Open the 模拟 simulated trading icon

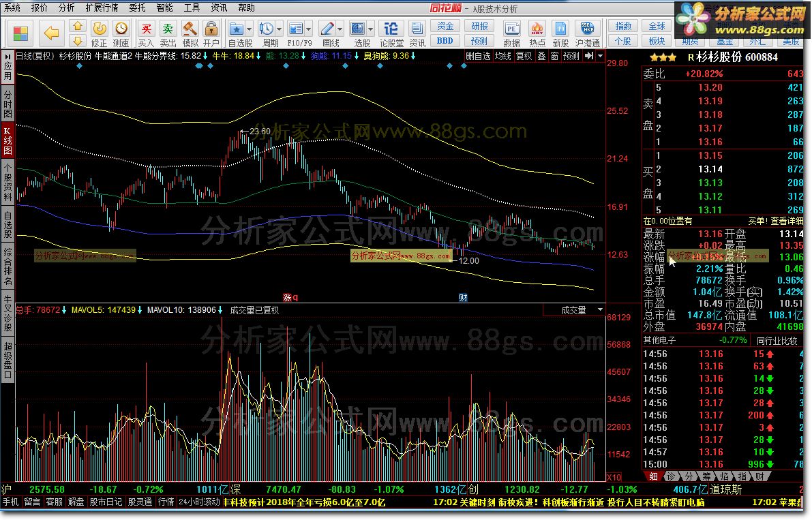[190, 33]
